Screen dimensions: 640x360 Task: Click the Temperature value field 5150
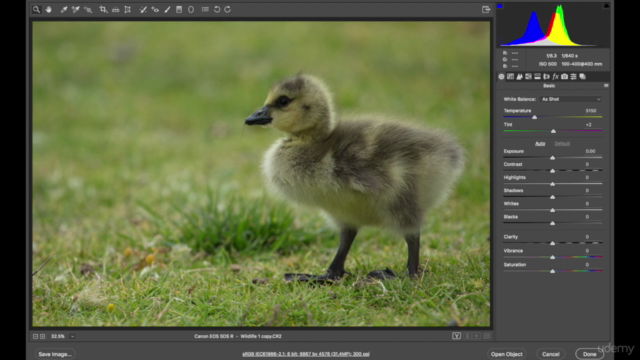(x=591, y=111)
